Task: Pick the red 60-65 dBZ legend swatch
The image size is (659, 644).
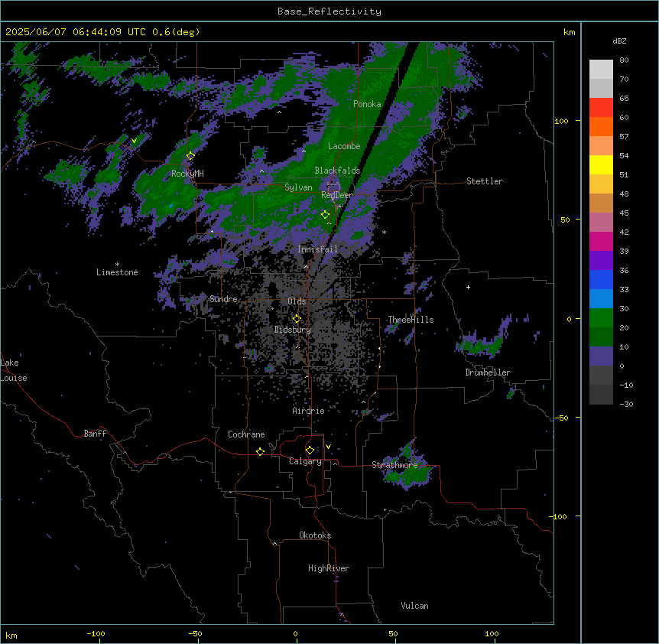Action: [601, 108]
